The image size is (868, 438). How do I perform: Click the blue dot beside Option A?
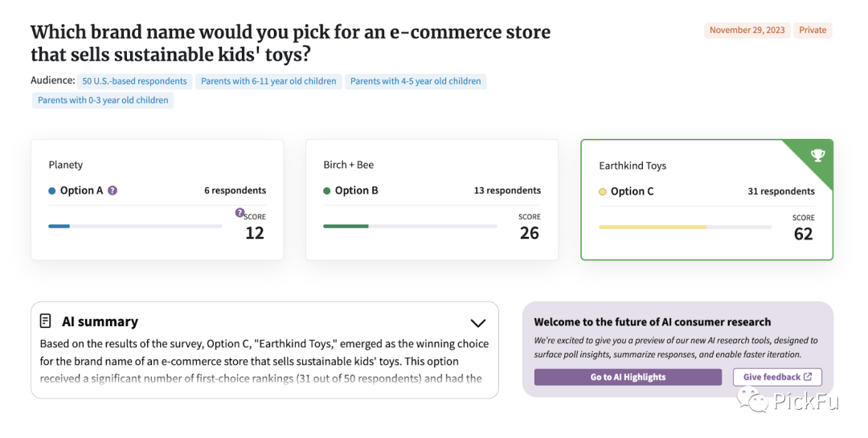[52, 190]
